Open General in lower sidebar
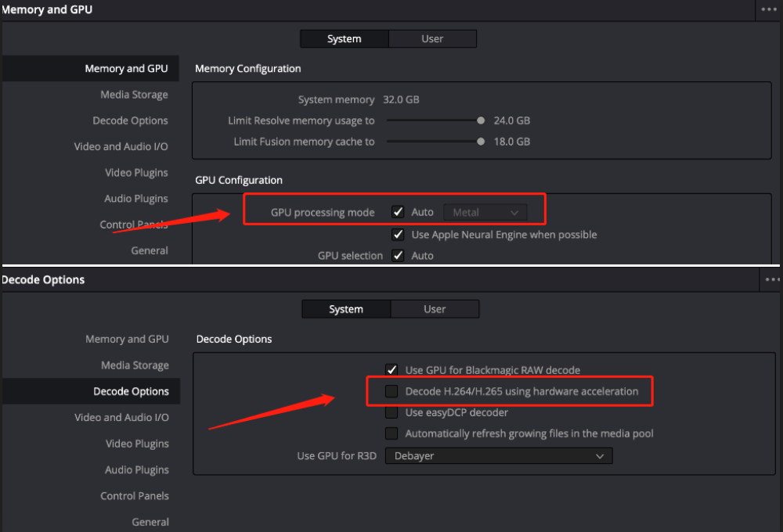Image resolution: width=783 pixels, height=532 pixels. 150,522
